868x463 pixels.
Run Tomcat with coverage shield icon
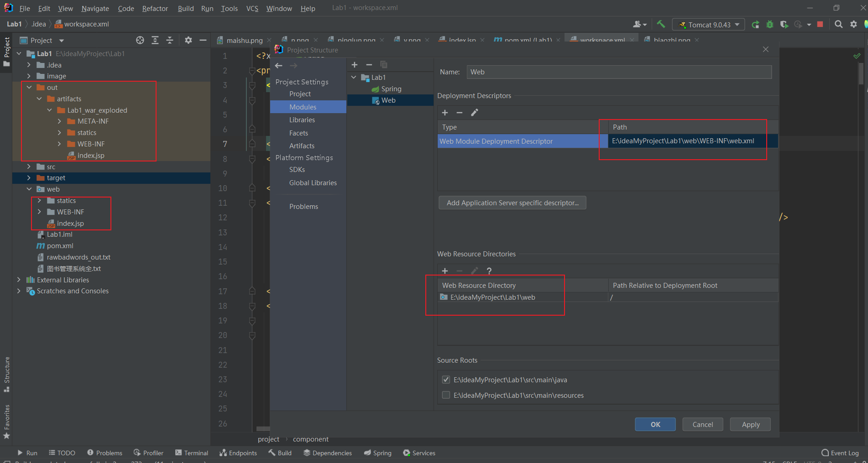pos(784,24)
